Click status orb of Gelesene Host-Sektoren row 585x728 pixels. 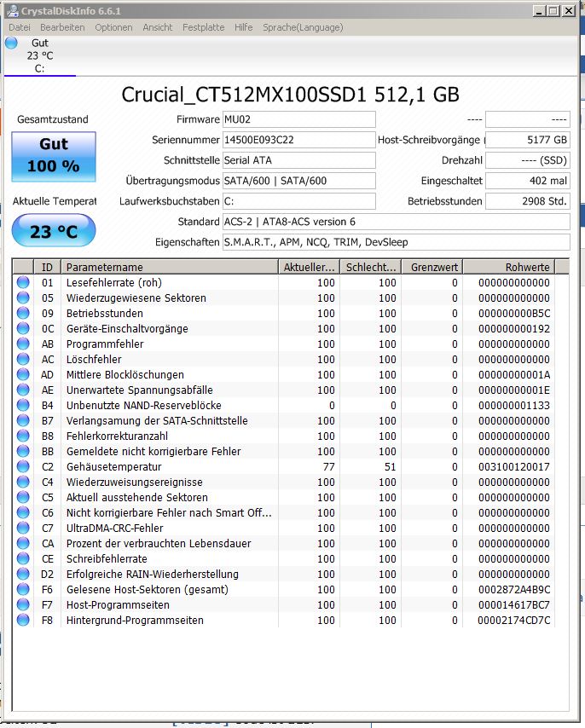click(x=23, y=589)
